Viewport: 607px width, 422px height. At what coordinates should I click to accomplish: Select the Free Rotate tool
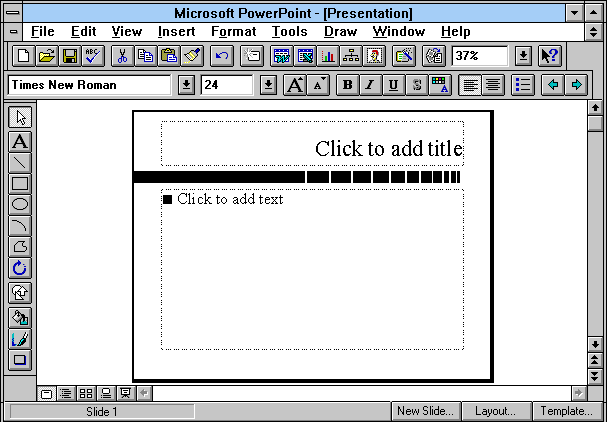(19, 268)
